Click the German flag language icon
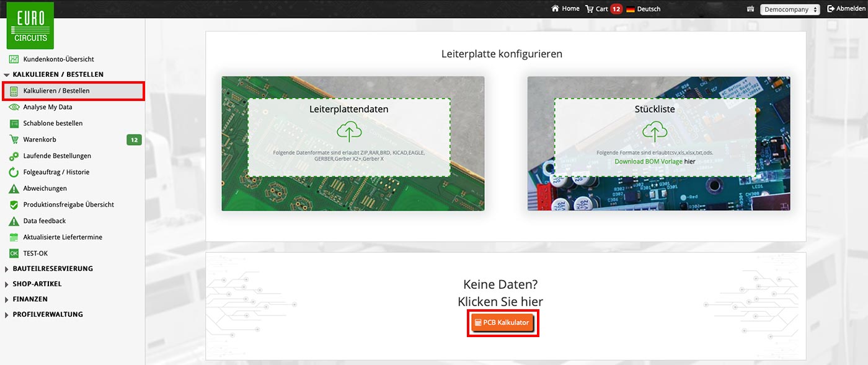The image size is (868, 365). click(631, 9)
